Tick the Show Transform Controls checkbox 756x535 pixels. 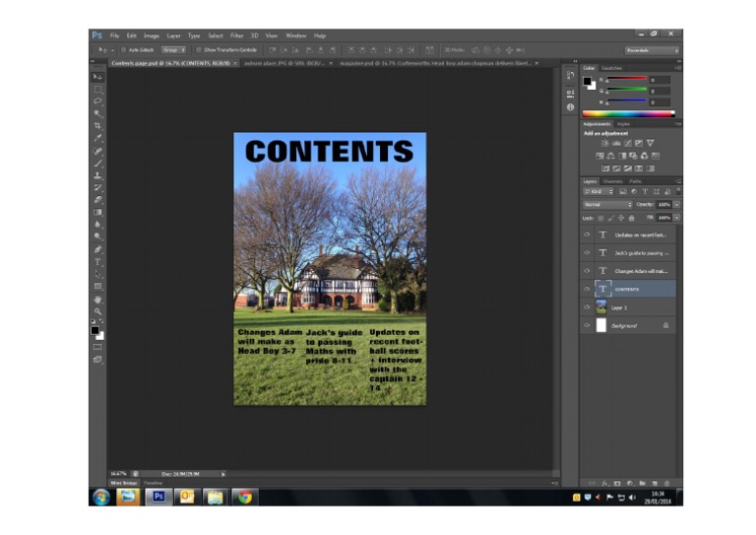pyautogui.click(x=198, y=49)
